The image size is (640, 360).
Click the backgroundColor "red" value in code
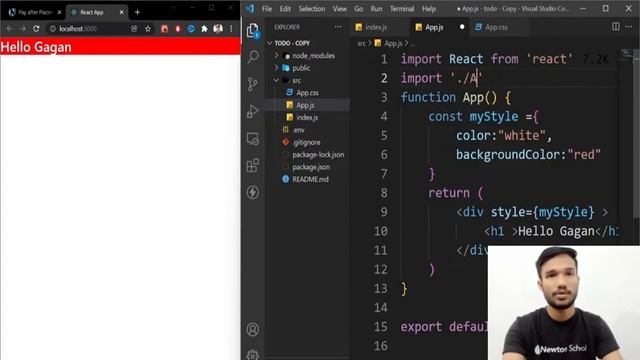click(584, 155)
